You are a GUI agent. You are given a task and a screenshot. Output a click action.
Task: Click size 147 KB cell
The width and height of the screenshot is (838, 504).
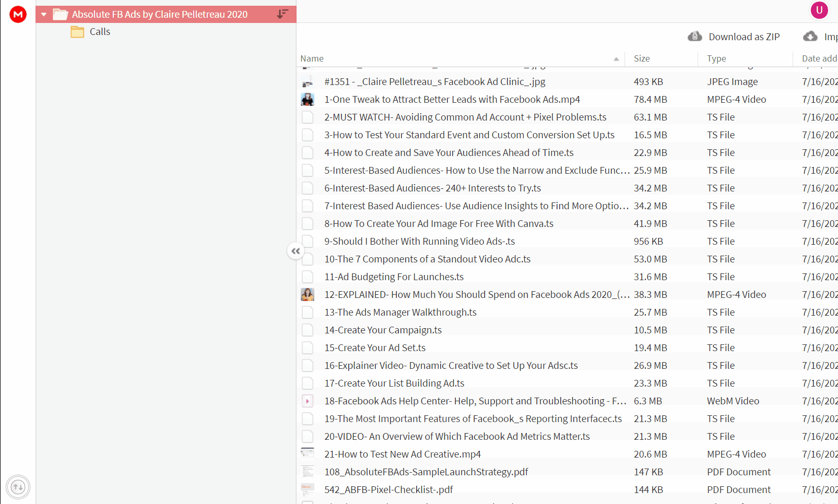[x=648, y=472]
